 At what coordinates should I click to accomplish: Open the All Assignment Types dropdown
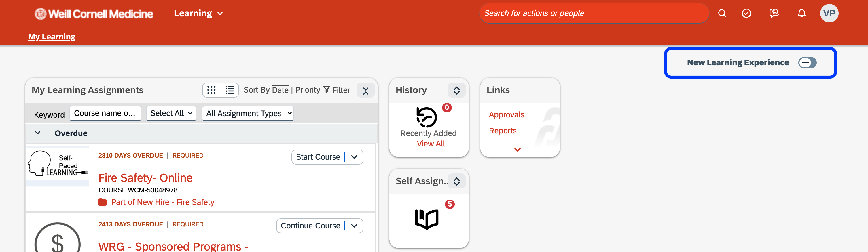pos(248,113)
